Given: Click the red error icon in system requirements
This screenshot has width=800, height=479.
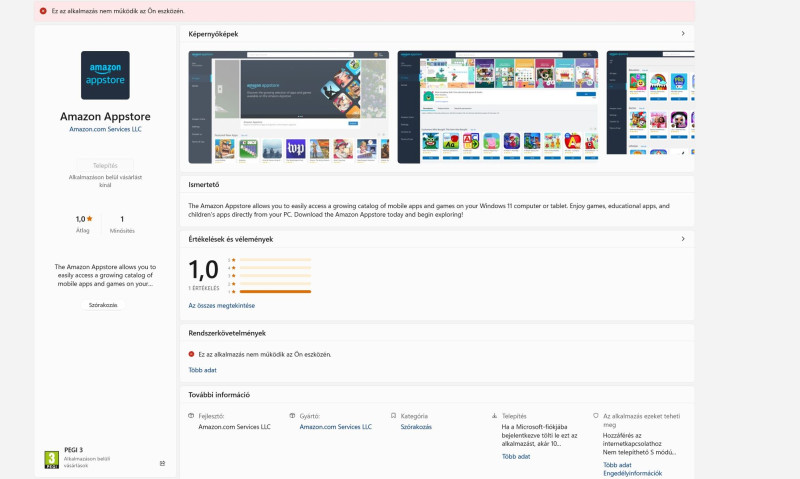Looking at the screenshot, I should [x=191, y=354].
